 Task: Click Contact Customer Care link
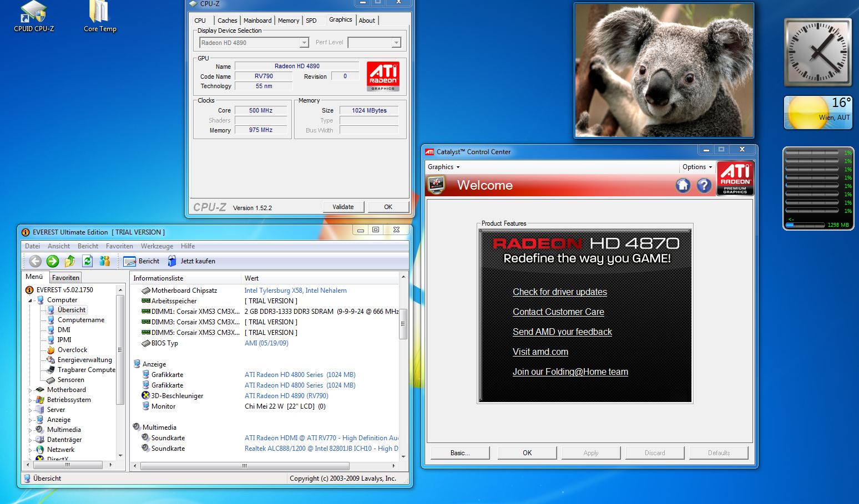pyautogui.click(x=558, y=312)
